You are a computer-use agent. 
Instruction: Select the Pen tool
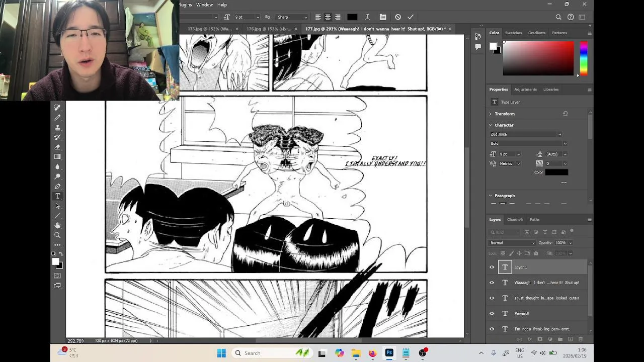[57, 187]
